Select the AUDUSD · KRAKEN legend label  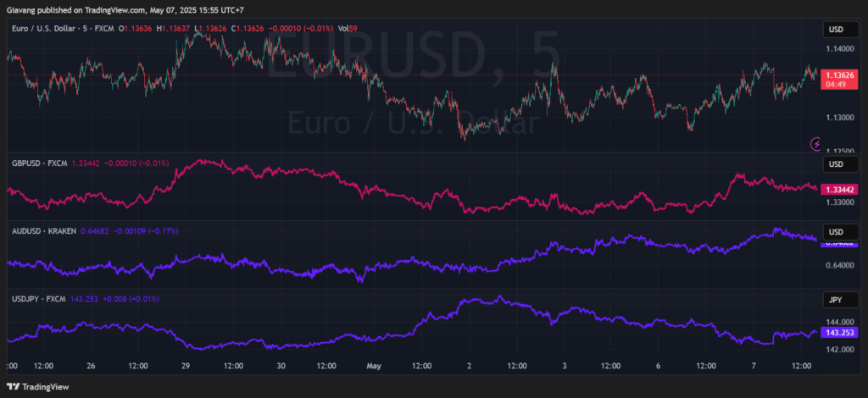(44, 230)
